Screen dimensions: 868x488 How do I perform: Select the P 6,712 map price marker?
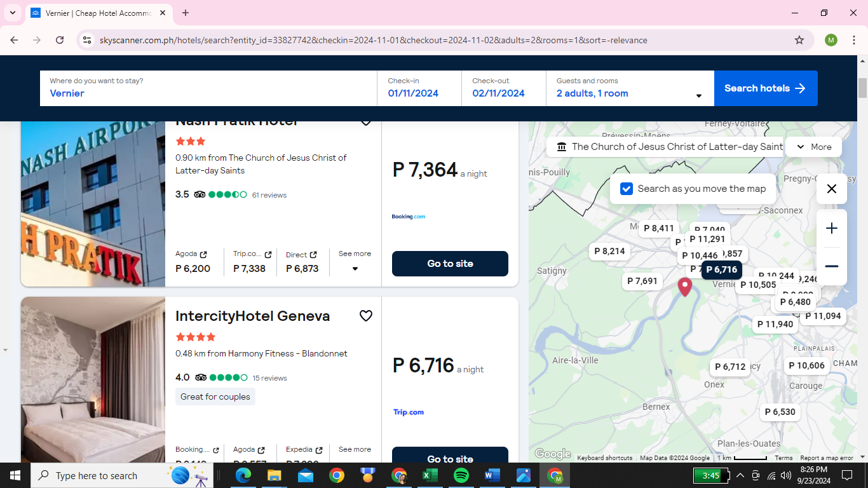tap(730, 367)
